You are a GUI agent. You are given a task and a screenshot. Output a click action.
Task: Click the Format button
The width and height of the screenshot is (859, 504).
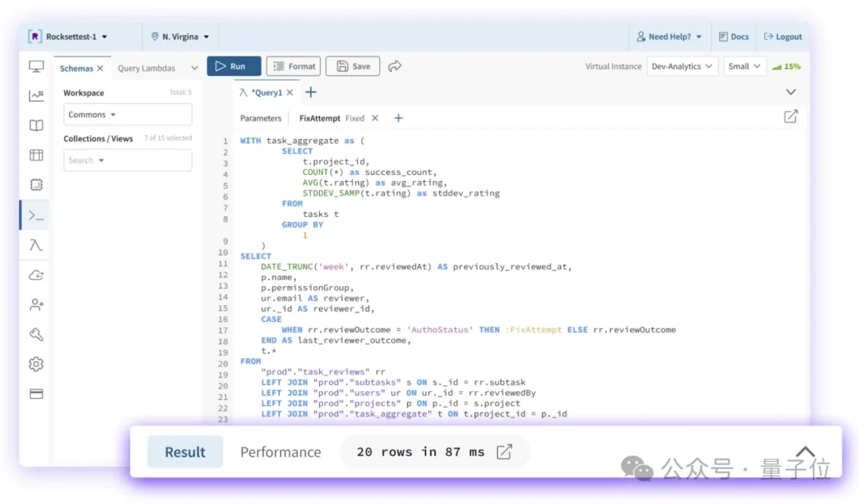293,67
